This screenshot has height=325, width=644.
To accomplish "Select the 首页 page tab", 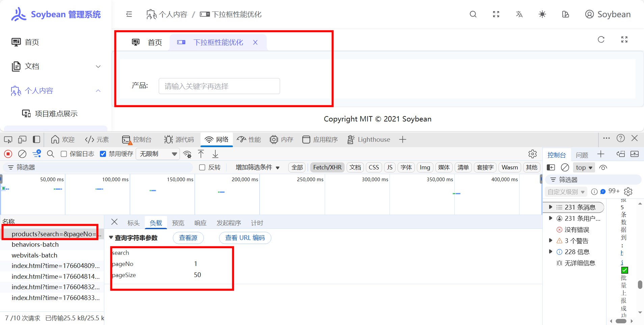I will click(x=155, y=42).
